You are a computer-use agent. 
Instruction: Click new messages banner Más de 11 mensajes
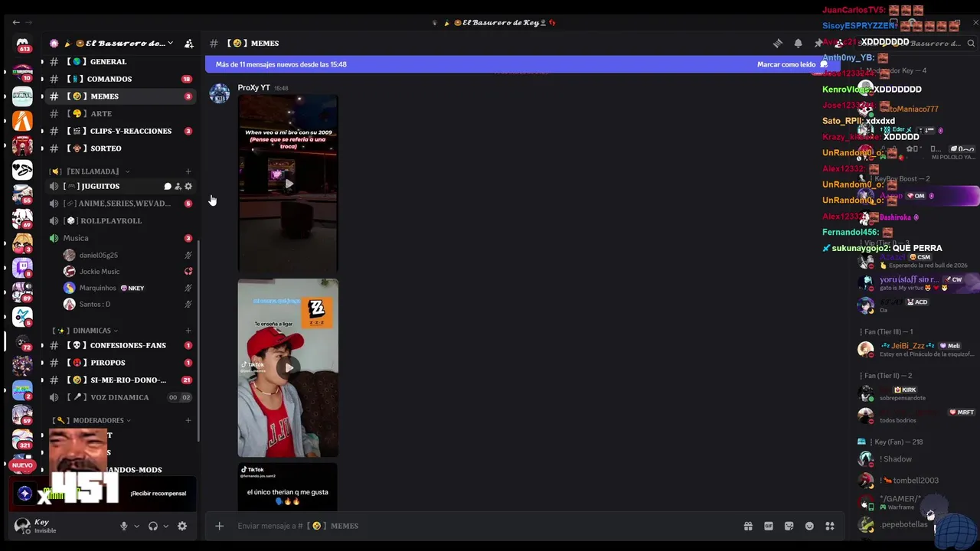[522, 64]
